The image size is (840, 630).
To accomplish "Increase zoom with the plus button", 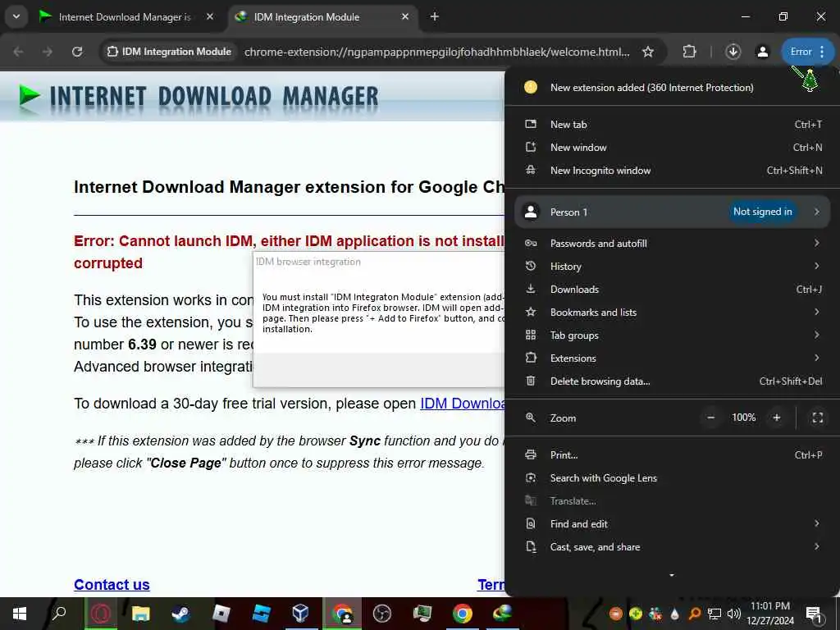I will (x=777, y=418).
